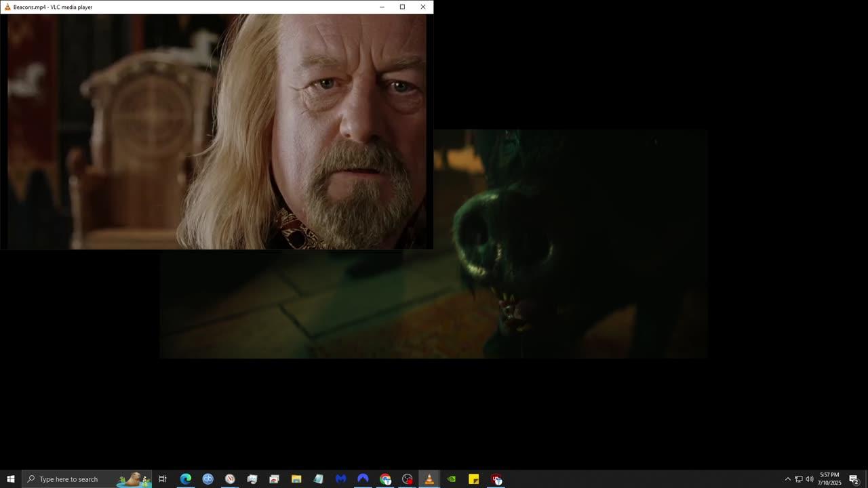The width and height of the screenshot is (868, 488).
Task: Close the Beacons.mp4 VLC window
Action: coord(423,7)
